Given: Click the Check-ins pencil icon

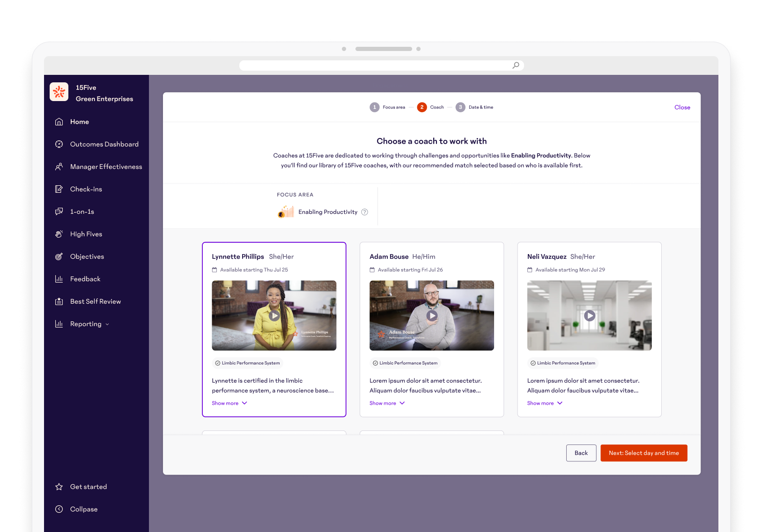Looking at the screenshot, I should click(x=59, y=189).
